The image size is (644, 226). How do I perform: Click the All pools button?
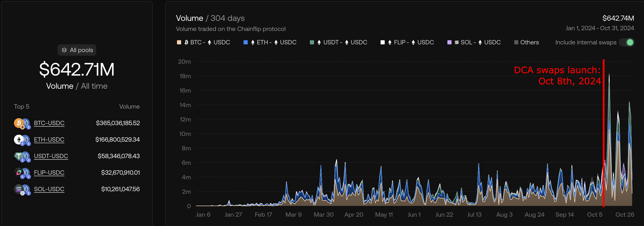coord(77,50)
